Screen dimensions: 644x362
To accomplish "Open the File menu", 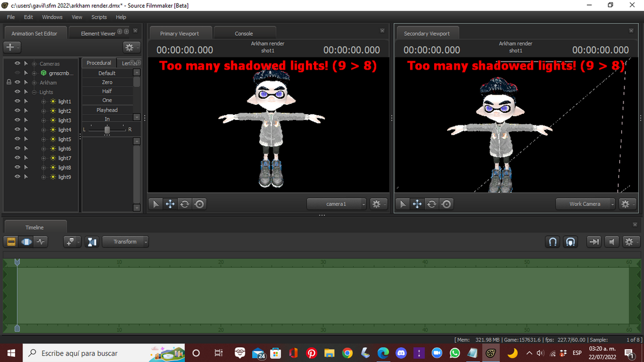I will click(x=11, y=17).
